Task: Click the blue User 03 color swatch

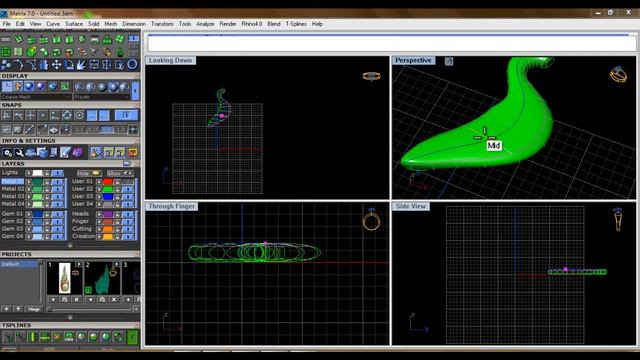Action: tap(108, 197)
